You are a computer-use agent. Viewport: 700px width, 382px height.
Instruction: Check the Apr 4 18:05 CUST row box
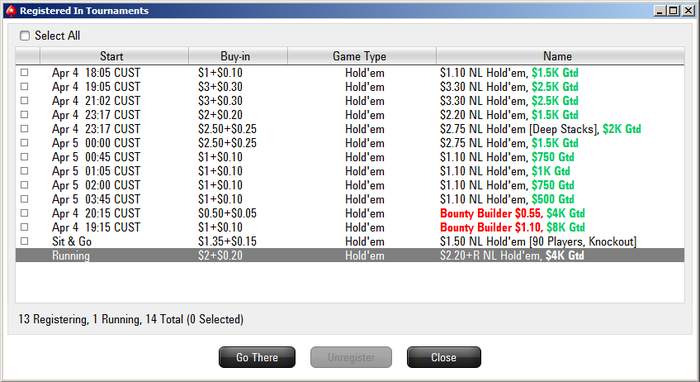tap(24, 72)
